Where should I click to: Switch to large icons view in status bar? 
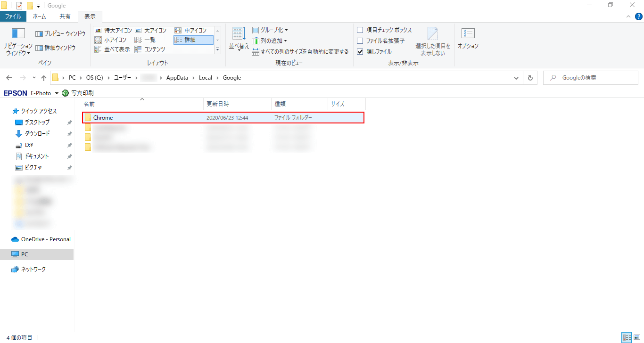pyautogui.click(x=637, y=338)
